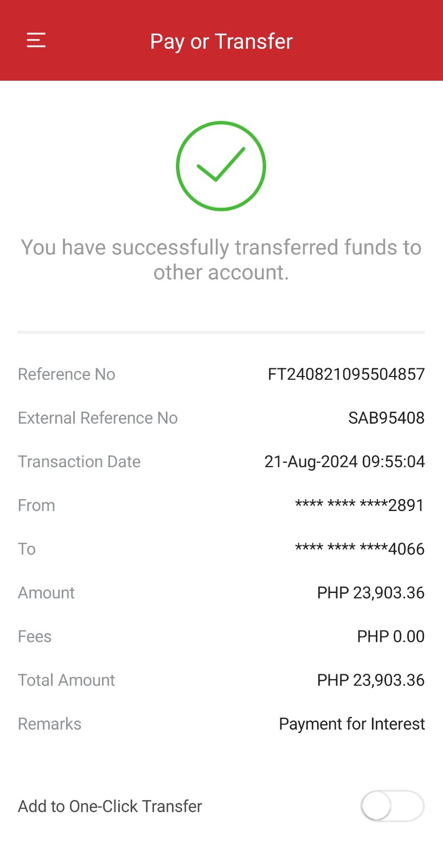This screenshot has width=443, height=868.
Task: Tap the Total Amount value
Action: click(x=370, y=680)
